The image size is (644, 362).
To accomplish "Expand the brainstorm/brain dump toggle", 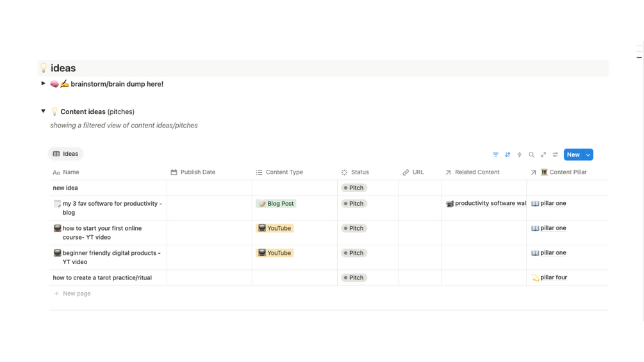I will point(43,84).
